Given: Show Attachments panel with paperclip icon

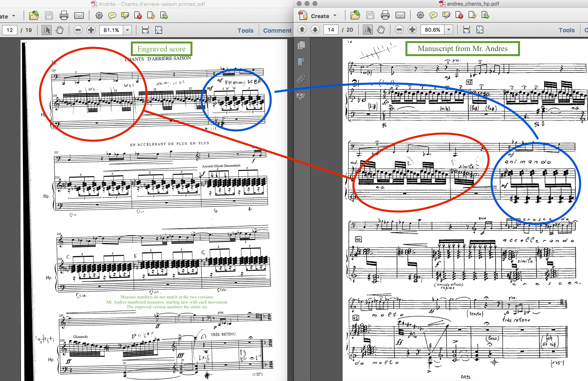Looking at the screenshot, I should [301, 79].
